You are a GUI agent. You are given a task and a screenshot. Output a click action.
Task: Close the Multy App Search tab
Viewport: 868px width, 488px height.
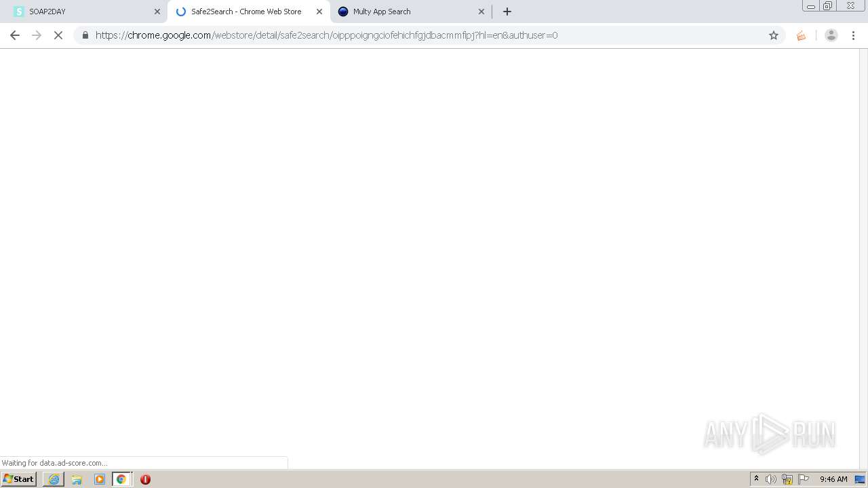click(x=481, y=12)
